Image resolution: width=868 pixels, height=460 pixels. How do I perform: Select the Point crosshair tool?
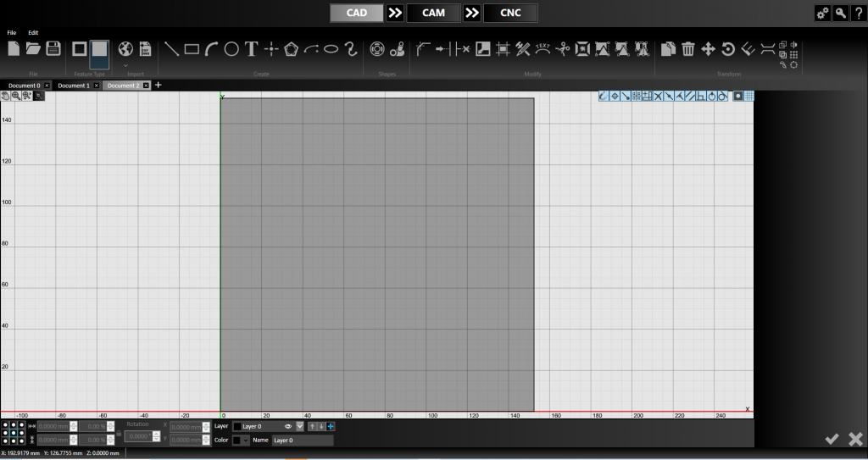(271, 49)
